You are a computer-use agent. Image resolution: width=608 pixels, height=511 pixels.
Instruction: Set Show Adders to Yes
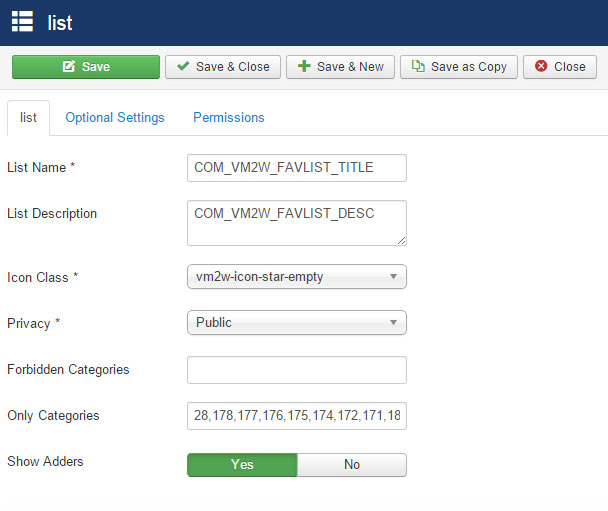pyautogui.click(x=242, y=464)
